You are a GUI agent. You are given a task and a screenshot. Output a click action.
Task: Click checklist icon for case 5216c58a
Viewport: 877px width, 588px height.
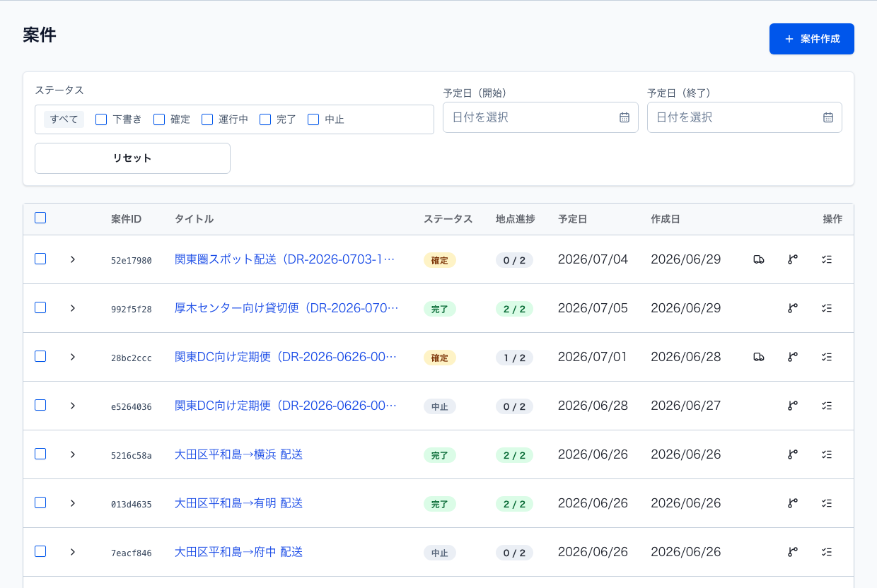827,454
